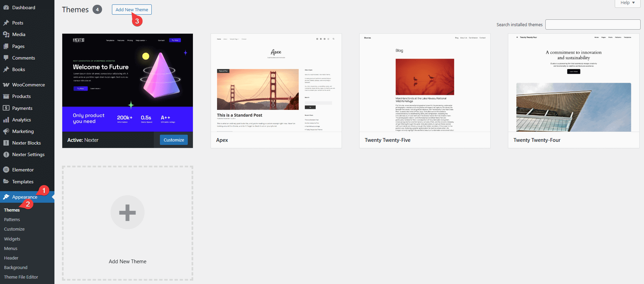The width and height of the screenshot is (644, 284).
Task: Select the Twenty Twenty-Five theme preview
Action: (425, 83)
